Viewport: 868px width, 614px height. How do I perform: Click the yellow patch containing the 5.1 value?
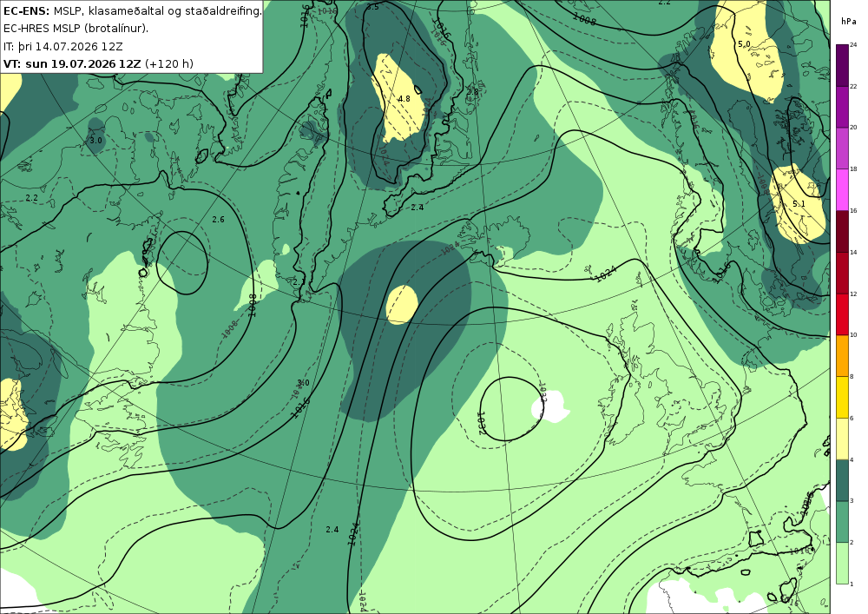[x=797, y=205]
